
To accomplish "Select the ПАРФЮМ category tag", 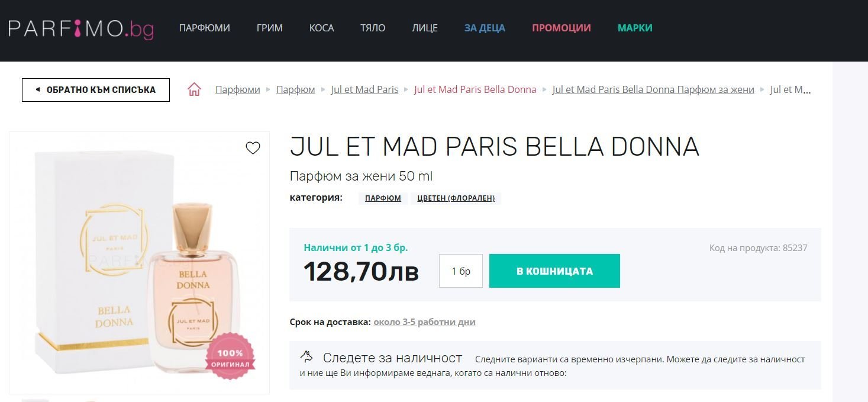I will click(383, 198).
